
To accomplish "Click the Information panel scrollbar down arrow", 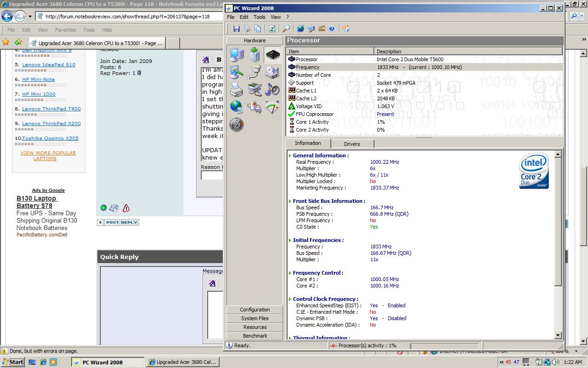I will (558, 336).
